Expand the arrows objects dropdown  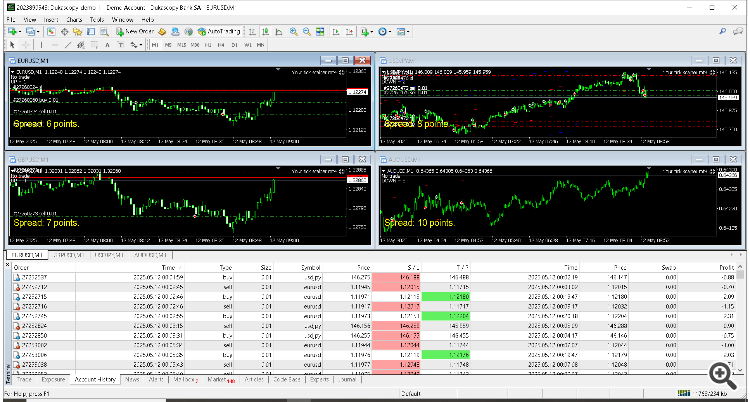[141, 45]
